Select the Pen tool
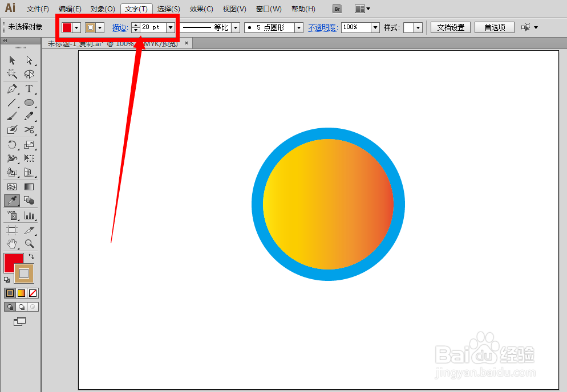Screen dimensions: 567x392 pos(12,89)
